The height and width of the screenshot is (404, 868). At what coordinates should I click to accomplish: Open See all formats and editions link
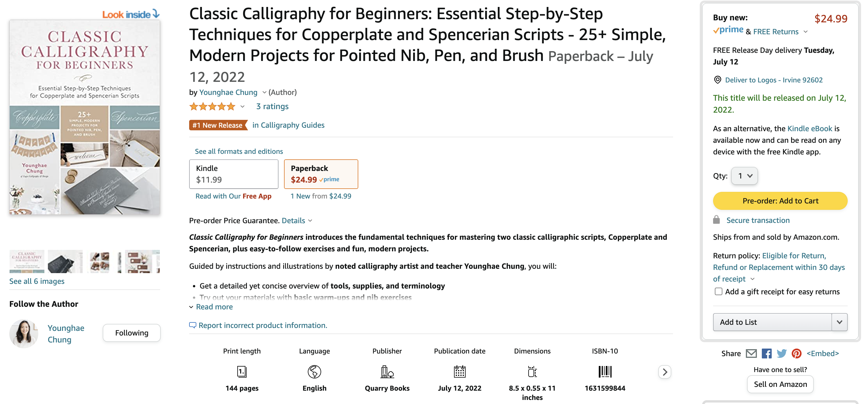tap(238, 151)
